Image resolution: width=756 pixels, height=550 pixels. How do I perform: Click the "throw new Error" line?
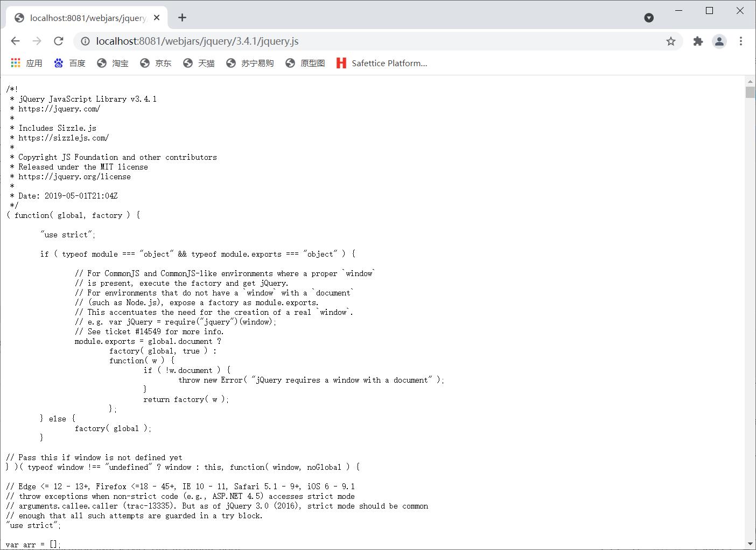pyautogui.click(x=312, y=380)
